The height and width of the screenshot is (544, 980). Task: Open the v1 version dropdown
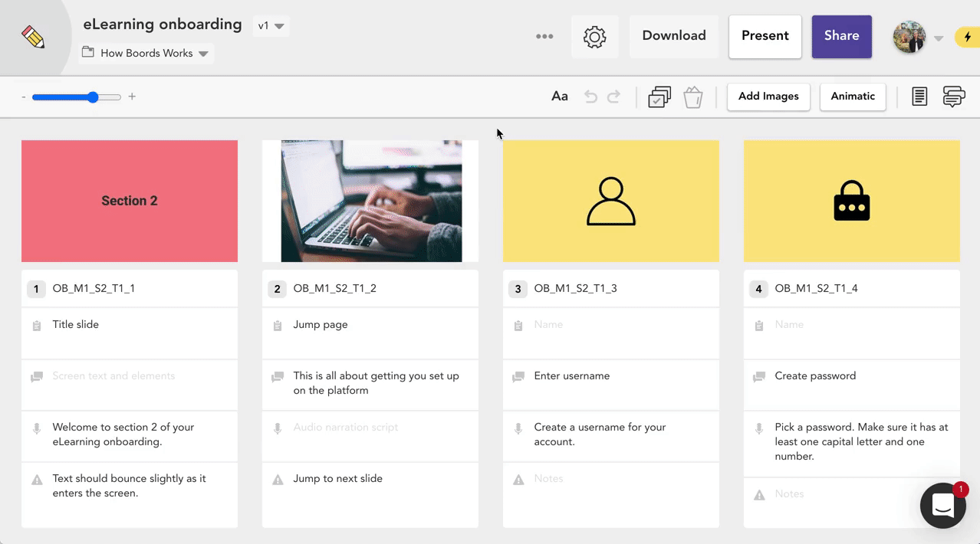pyautogui.click(x=270, y=25)
